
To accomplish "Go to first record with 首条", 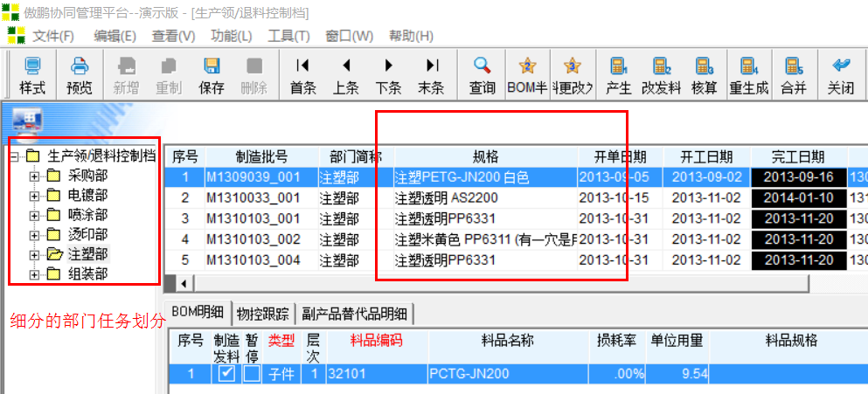I will tap(302, 66).
